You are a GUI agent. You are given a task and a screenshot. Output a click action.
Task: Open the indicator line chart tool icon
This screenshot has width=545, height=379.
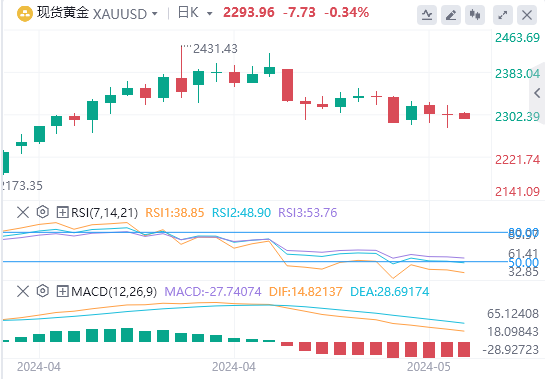tap(427, 15)
